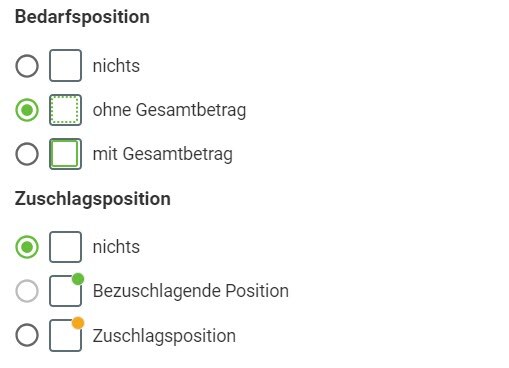Click the 'Zuschlagsposition' option label text
Viewport: 509px width, 368px height.
point(164,336)
